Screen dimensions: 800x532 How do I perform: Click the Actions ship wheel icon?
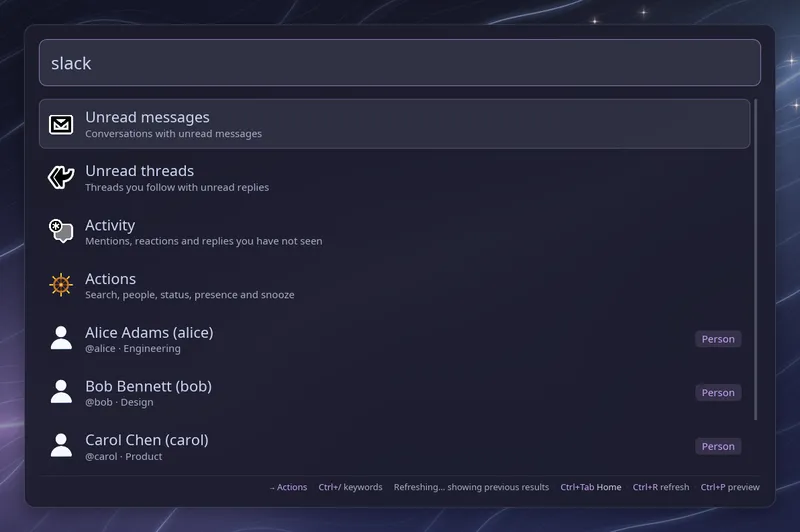61,285
